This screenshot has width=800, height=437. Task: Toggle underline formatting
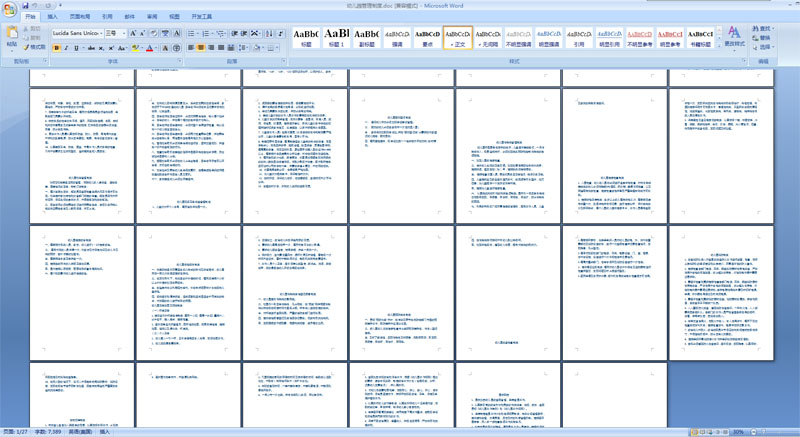coord(76,48)
